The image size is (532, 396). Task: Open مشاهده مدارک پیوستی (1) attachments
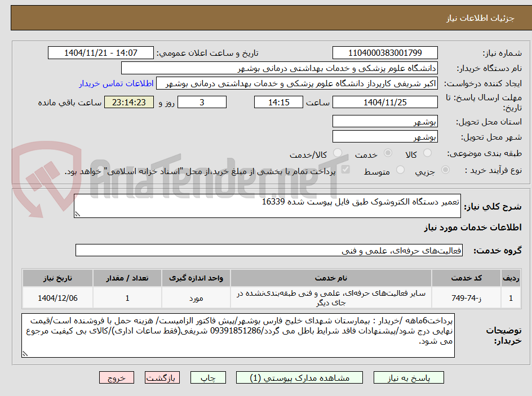tap(299, 377)
